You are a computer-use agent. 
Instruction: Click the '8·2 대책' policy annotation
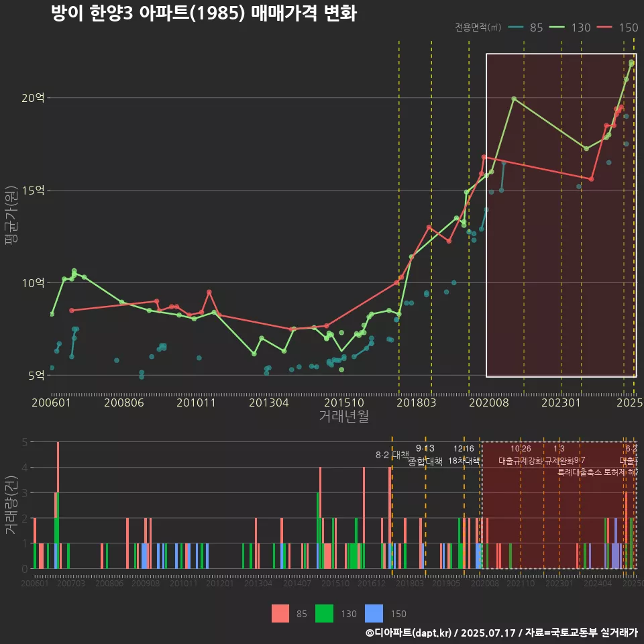point(392,455)
